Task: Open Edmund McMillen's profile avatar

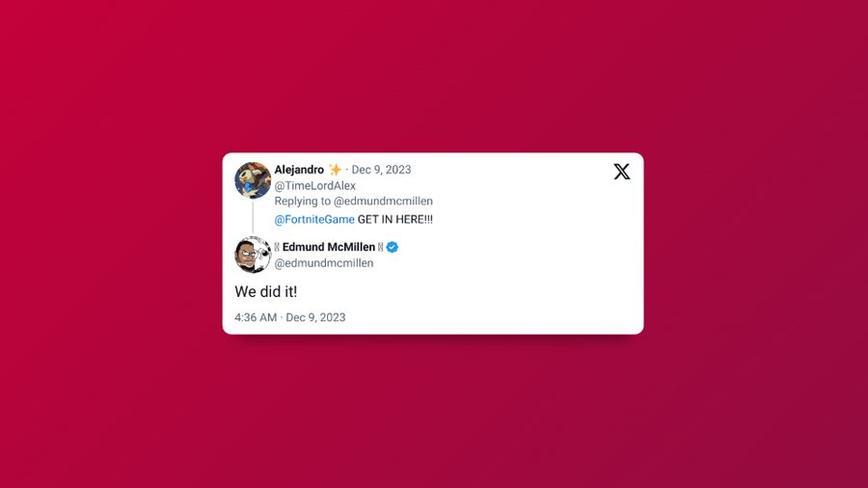Action: coord(253,255)
